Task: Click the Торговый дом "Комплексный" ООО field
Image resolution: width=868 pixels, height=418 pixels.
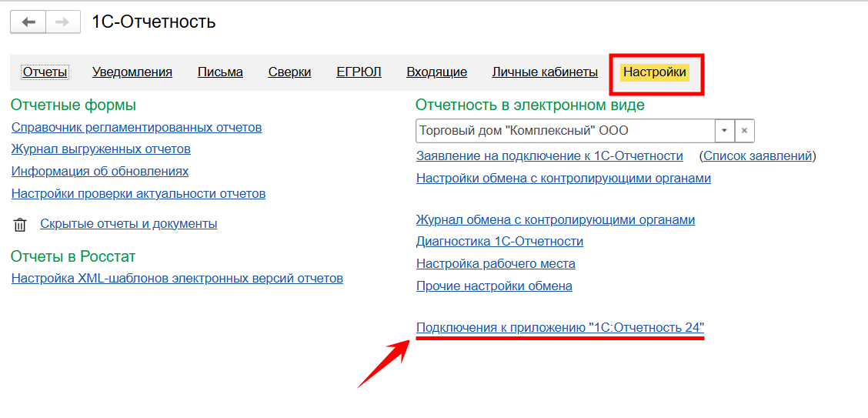Action: pyautogui.click(x=565, y=131)
